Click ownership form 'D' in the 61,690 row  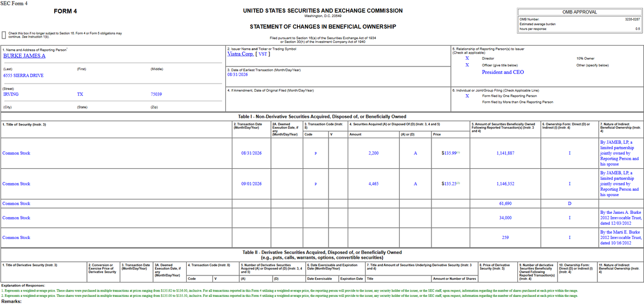click(569, 204)
